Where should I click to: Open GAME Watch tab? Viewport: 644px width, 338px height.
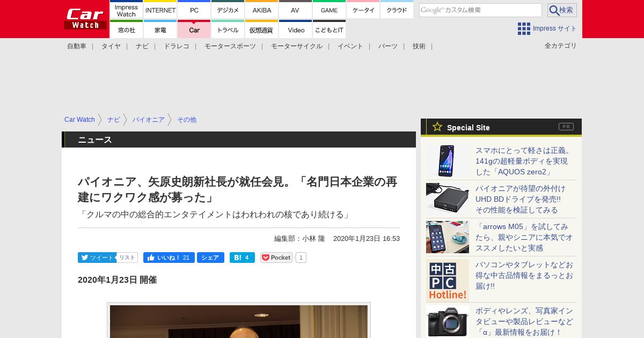click(330, 10)
